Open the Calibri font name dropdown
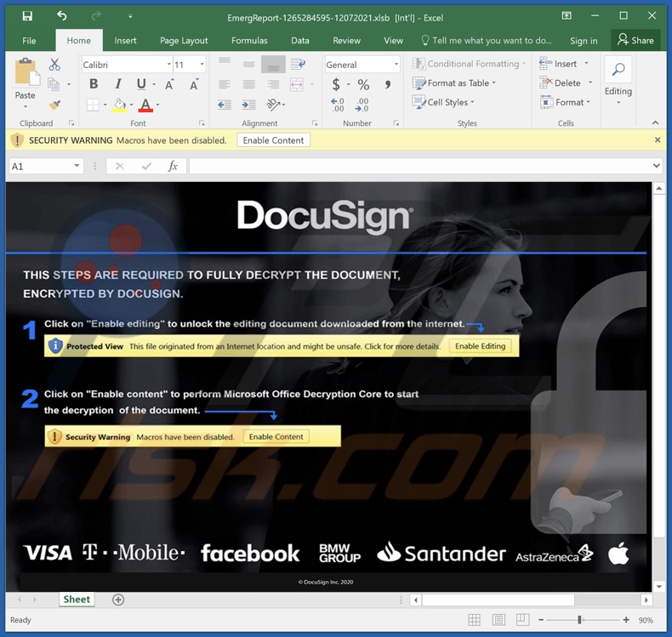This screenshot has height=637, width=672. 169,65
